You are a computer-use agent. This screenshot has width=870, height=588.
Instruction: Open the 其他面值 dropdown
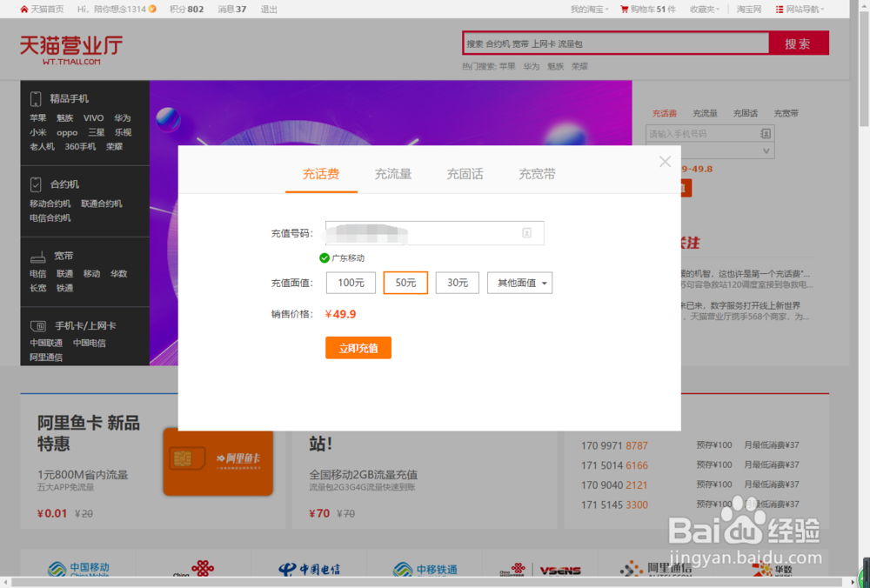point(520,283)
